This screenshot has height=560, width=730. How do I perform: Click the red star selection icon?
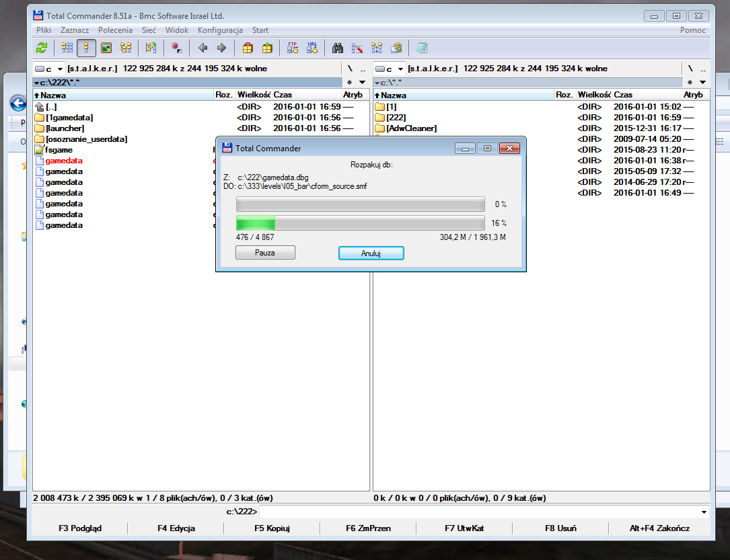point(176,48)
